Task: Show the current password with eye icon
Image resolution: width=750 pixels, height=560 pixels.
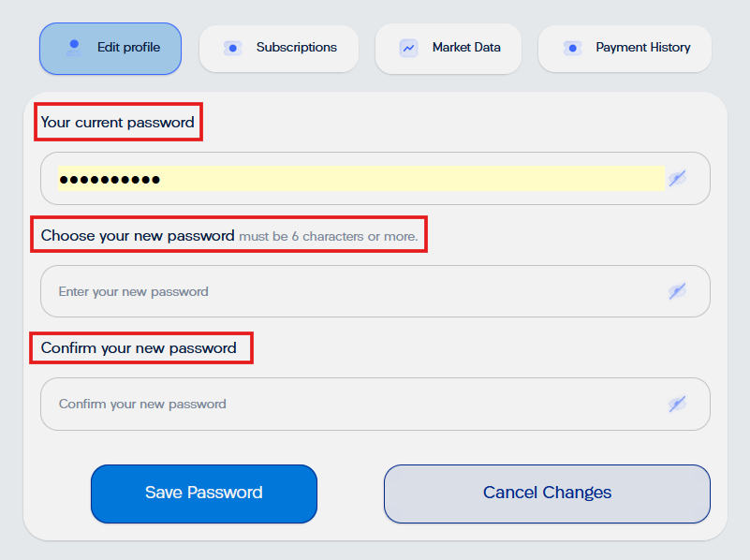Action: (677, 178)
